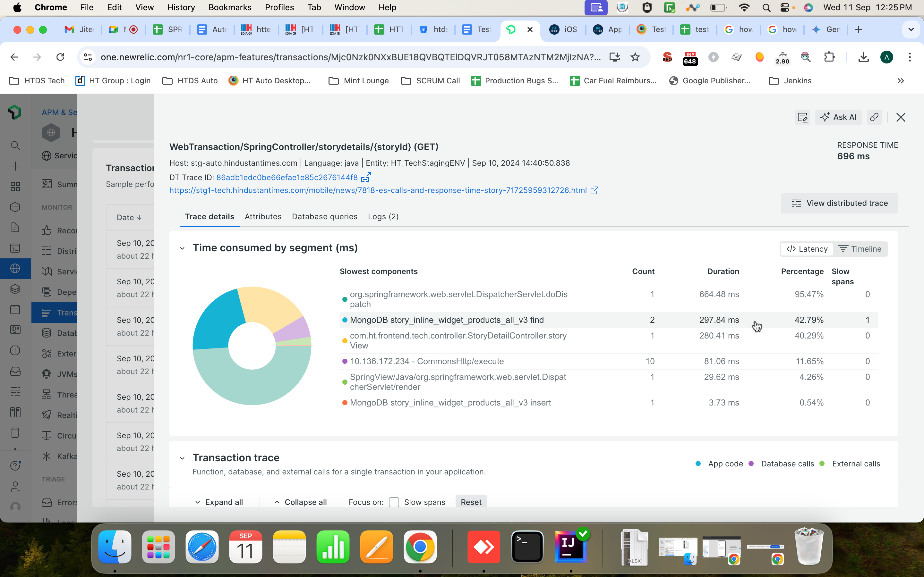
Task: Click the View distributed trace button
Action: click(839, 203)
